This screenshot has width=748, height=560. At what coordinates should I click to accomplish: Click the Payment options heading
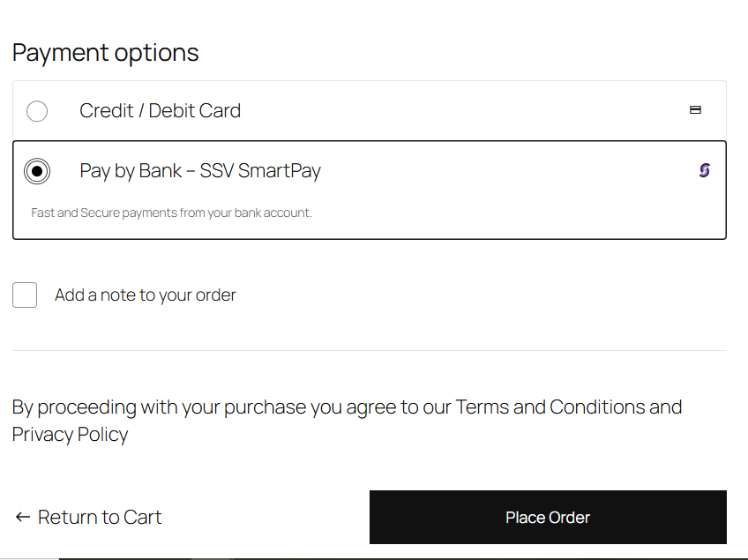click(x=105, y=53)
